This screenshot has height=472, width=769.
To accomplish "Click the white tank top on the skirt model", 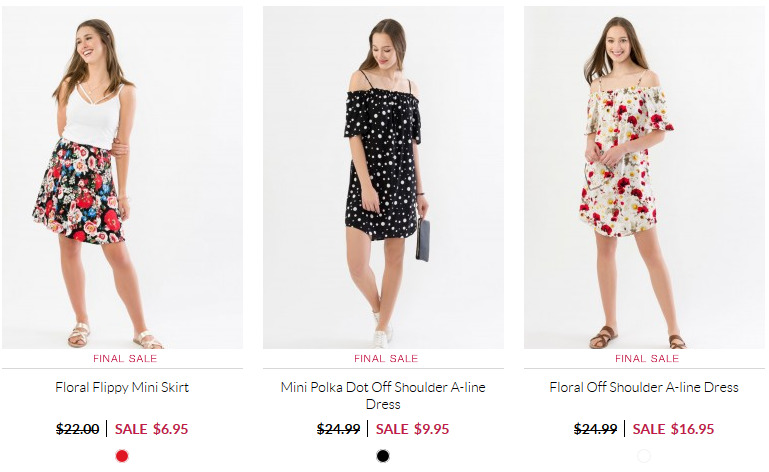I will (x=93, y=116).
